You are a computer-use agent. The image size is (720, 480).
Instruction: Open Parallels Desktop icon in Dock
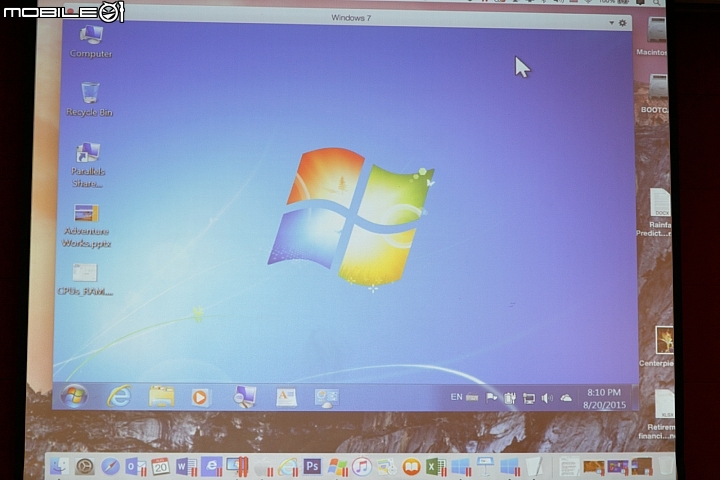coord(237,466)
